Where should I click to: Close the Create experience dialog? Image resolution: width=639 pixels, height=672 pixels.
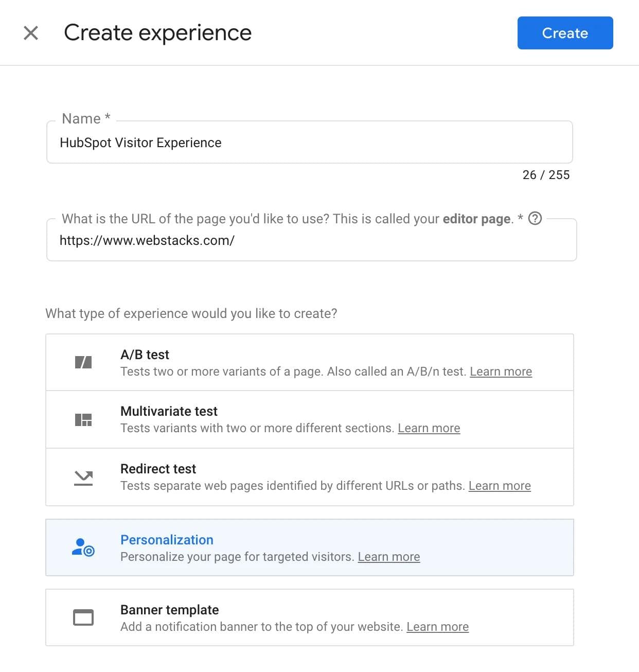point(31,32)
